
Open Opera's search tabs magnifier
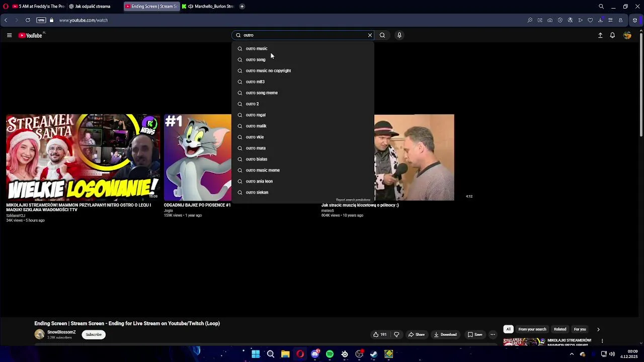coord(601,7)
